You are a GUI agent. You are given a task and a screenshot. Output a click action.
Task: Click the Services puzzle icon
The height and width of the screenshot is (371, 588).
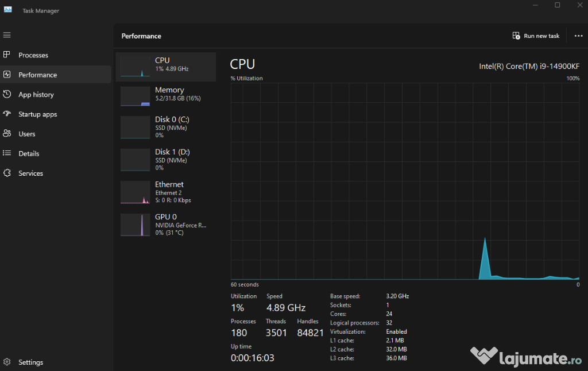[7, 173]
